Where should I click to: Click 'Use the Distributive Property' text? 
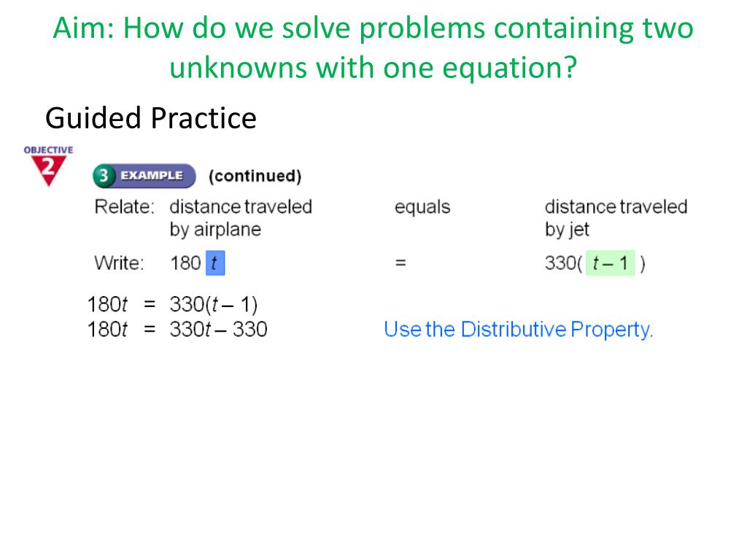pyautogui.click(x=518, y=330)
